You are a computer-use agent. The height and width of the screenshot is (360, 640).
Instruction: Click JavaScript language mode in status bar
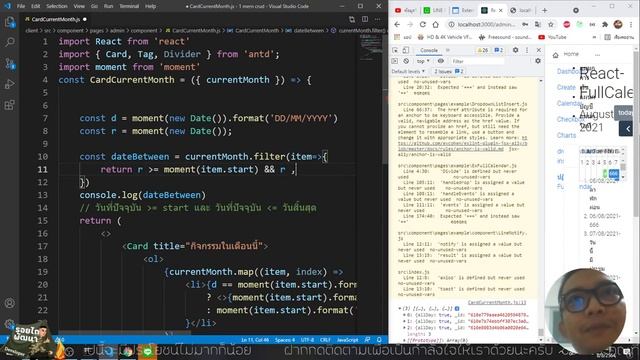click(x=347, y=340)
